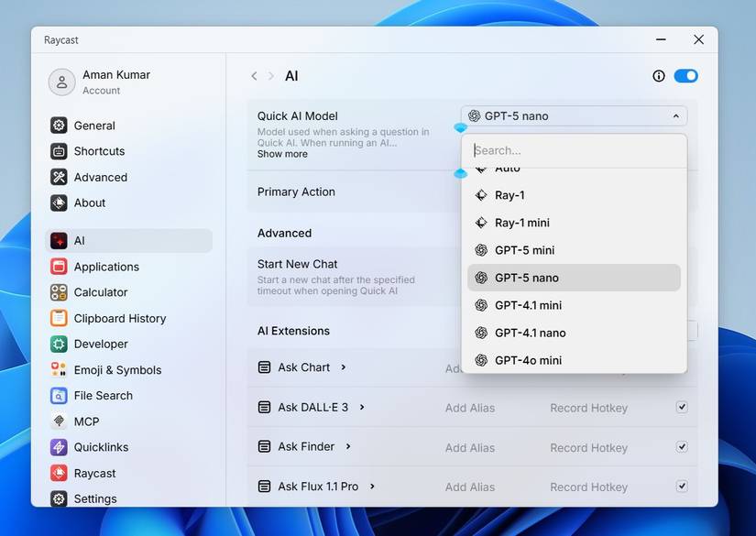Disable AI using the top-right toggle
Image resolution: width=756 pixels, height=536 pixels.
click(685, 76)
